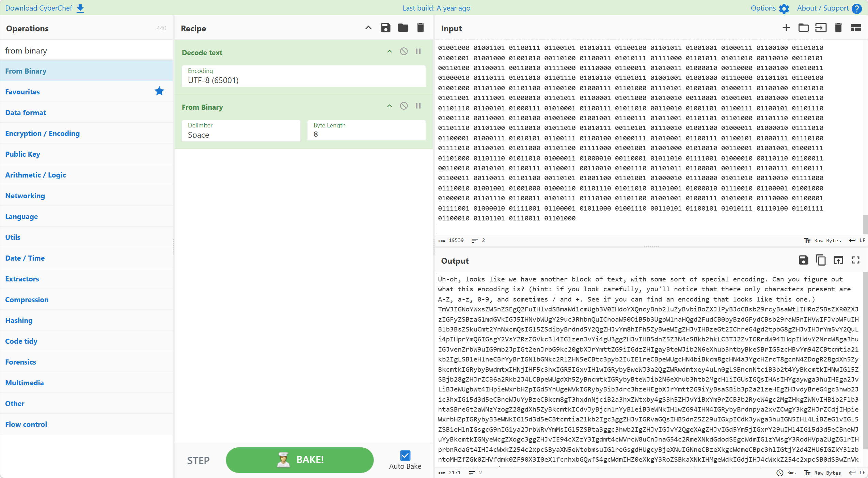Screen dimensions: 868x478
Task: Expand the Encryption / Encoding category
Action: (x=42, y=134)
